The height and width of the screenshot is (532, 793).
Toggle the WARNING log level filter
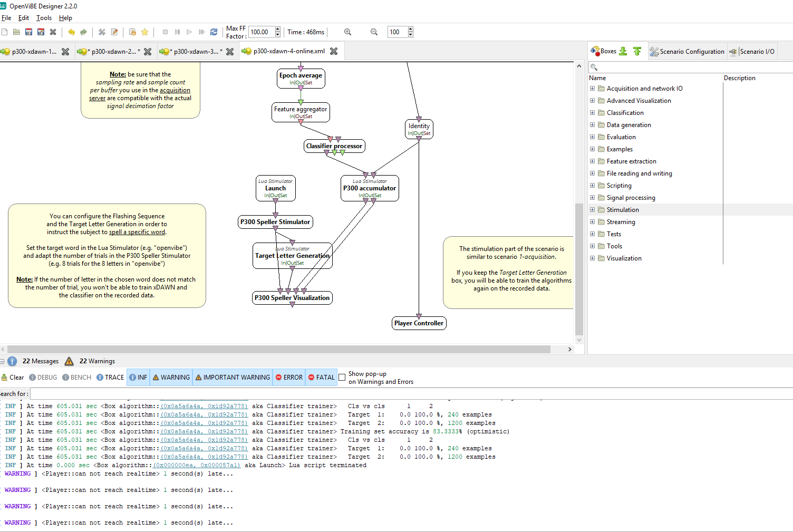click(x=171, y=378)
